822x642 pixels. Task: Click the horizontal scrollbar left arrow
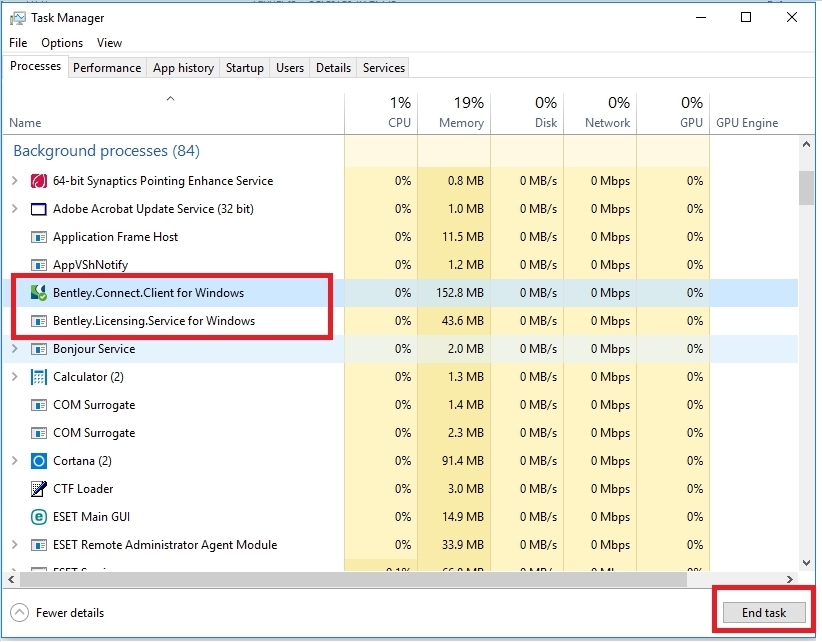11,580
